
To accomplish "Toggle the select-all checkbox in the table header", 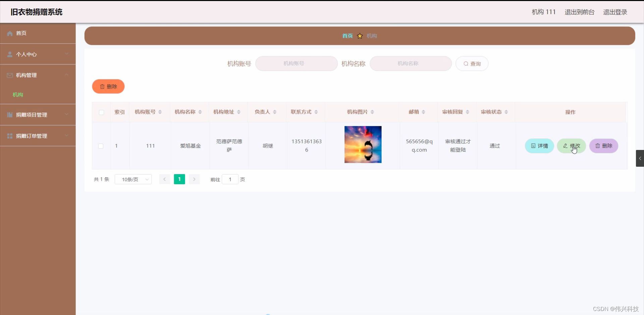I will click(x=101, y=113).
